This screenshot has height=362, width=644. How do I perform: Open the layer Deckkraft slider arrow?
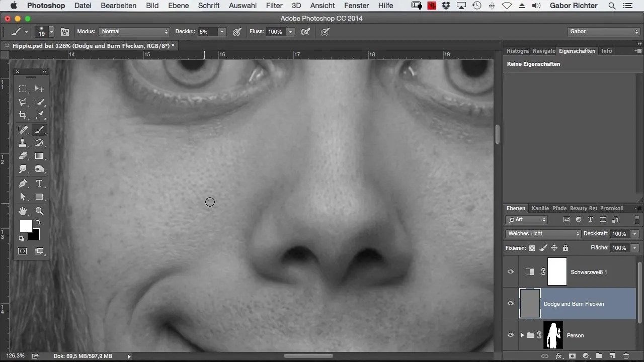(x=635, y=234)
